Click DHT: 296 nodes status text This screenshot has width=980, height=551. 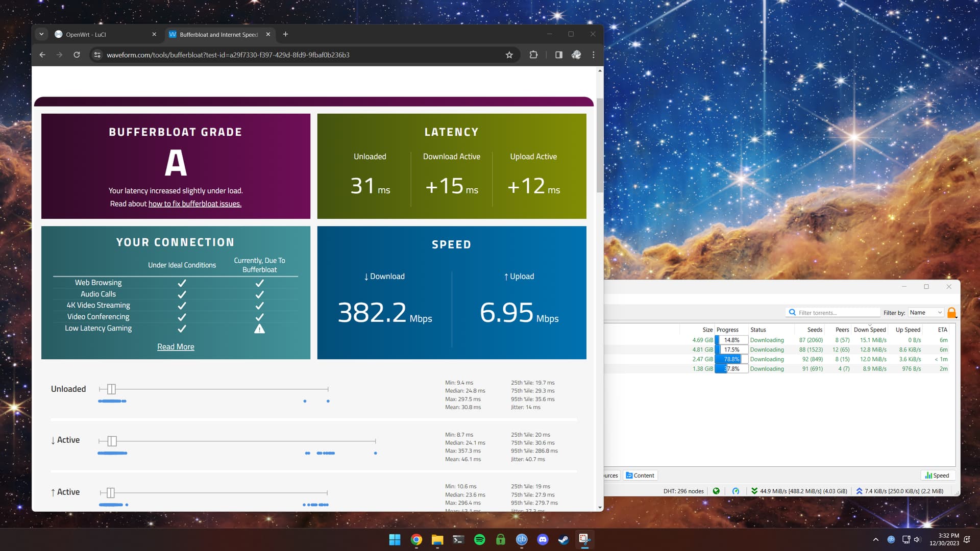tap(683, 491)
